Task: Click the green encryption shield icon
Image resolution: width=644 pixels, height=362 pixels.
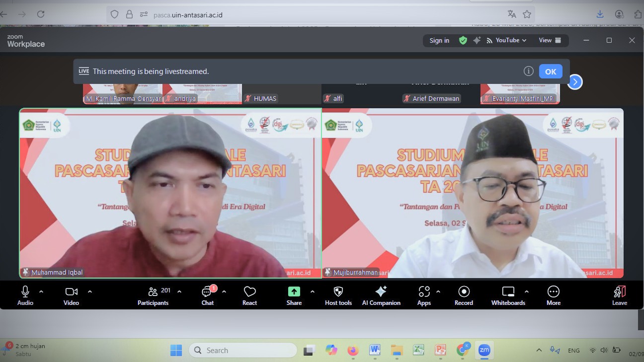Action: (x=463, y=40)
